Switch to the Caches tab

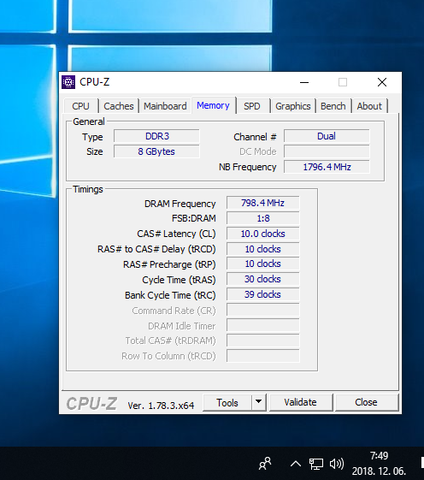[x=118, y=106]
